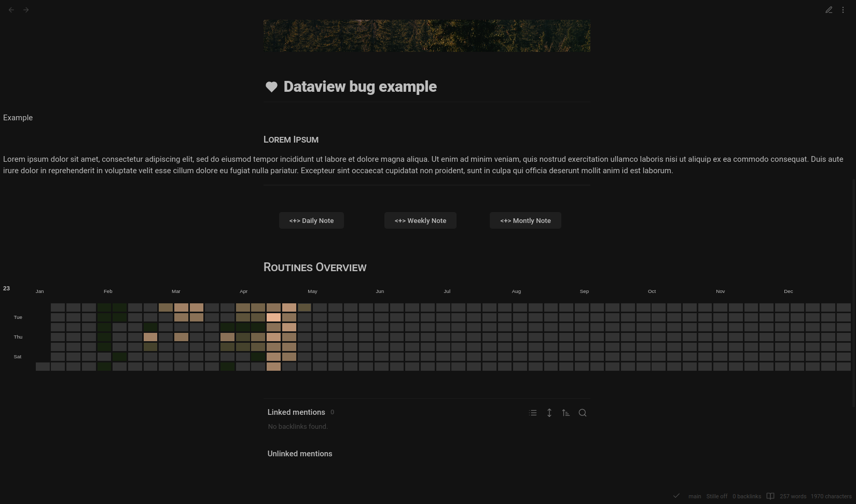
Task: Click the forward navigation arrow
Action: click(x=26, y=10)
